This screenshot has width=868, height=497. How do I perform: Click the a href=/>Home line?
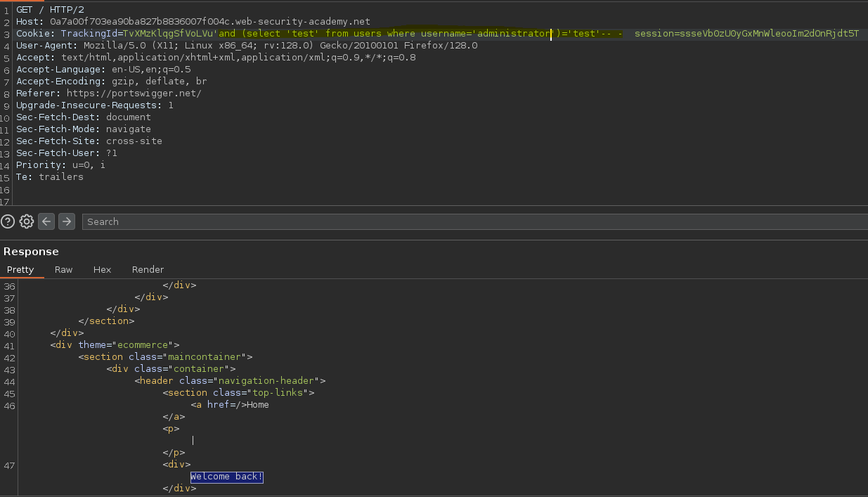(230, 405)
